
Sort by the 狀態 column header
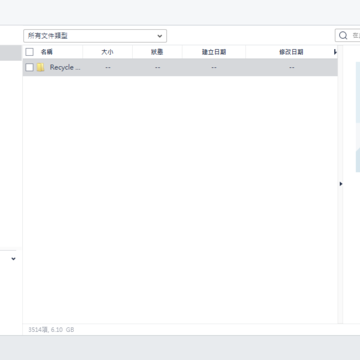[157, 52]
